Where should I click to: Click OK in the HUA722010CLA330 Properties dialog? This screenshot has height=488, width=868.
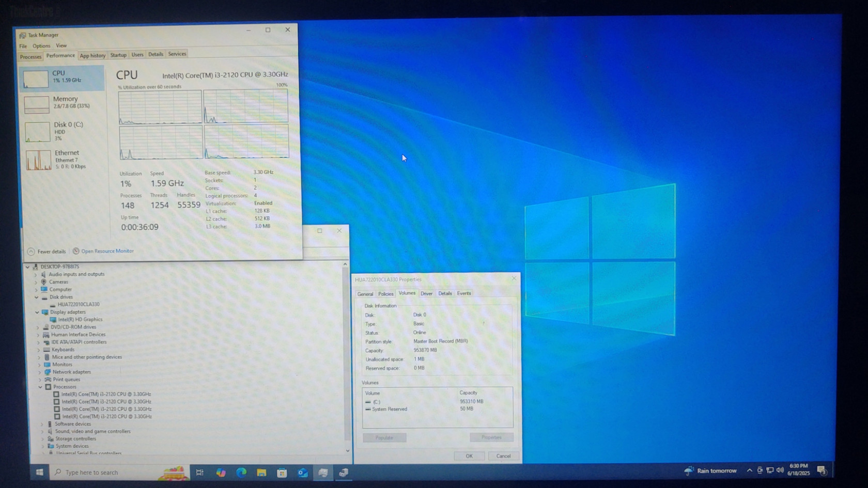point(469,456)
